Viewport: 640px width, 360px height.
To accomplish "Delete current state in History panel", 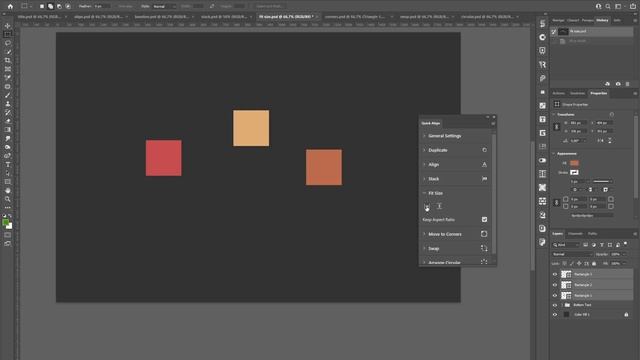I will [x=627, y=84].
